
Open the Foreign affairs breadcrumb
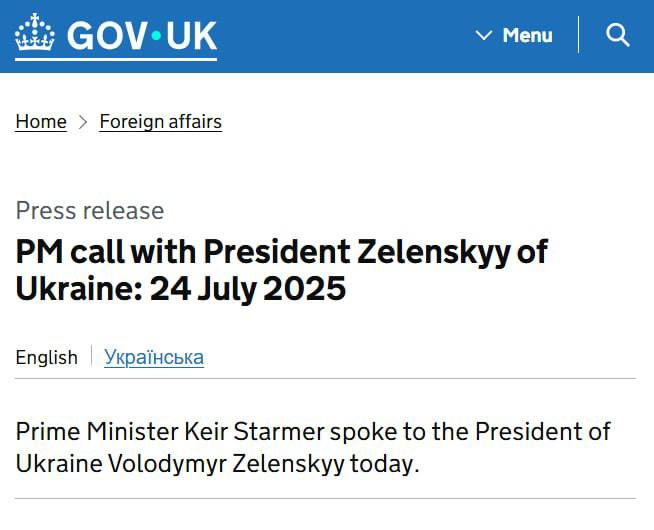click(161, 122)
